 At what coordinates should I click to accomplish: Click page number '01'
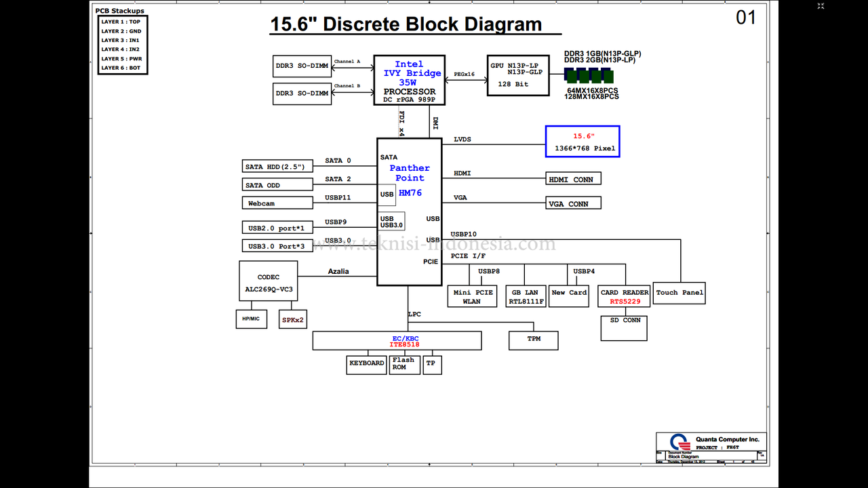coord(746,18)
